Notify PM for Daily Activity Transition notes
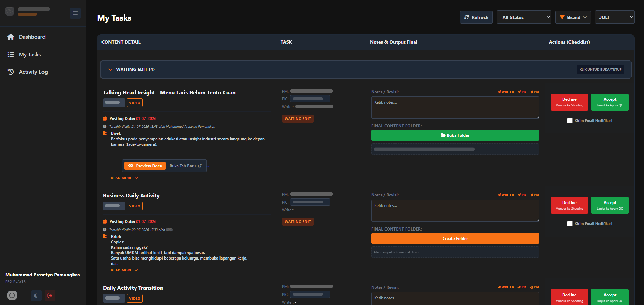This screenshot has height=305, width=644. (x=534, y=287)
